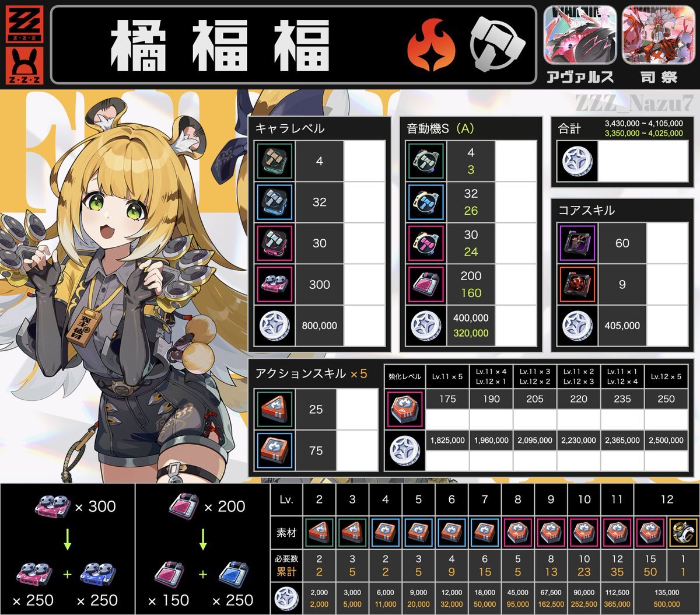The image size is (700, 615).
Task: Click blank cell in the 合計 panel
Action: pos(643,161)
